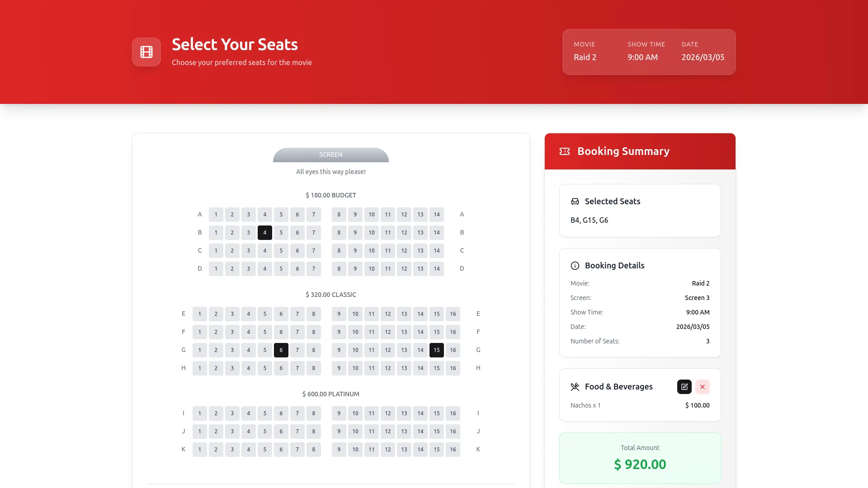Select seat H10 in the Classic section
The width and height of the screenshot is (868, 488).
(355, 368)
